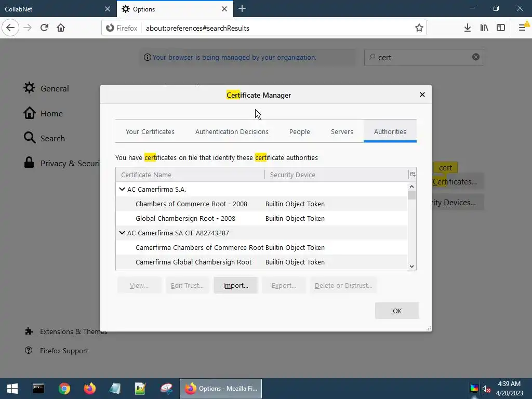Close the Options tab
Viewport: 532px width, 399px height.
pos(224,9)
